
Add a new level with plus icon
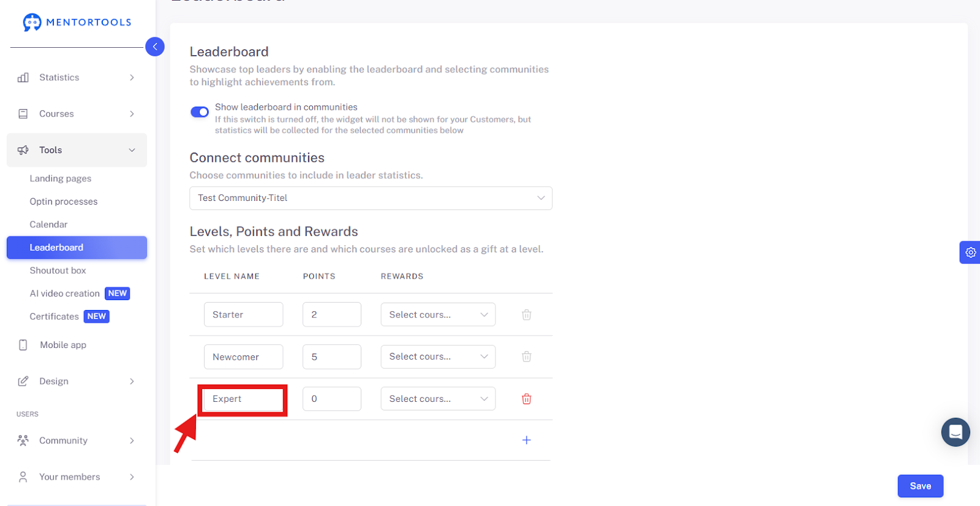[x=526, y=440]
